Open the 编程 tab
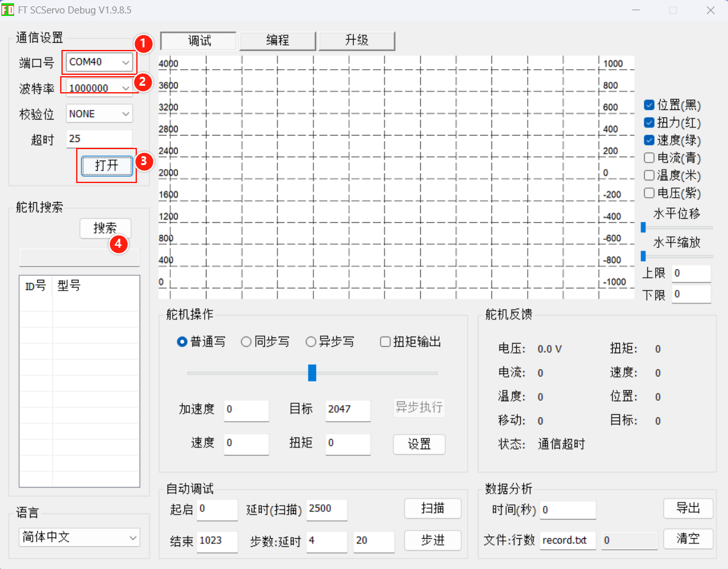728x569 pixels. click(278, 41)
